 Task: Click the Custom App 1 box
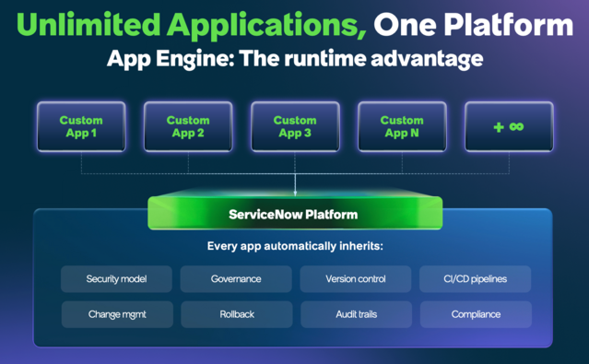pyautogui.click(x=81, y=126)
